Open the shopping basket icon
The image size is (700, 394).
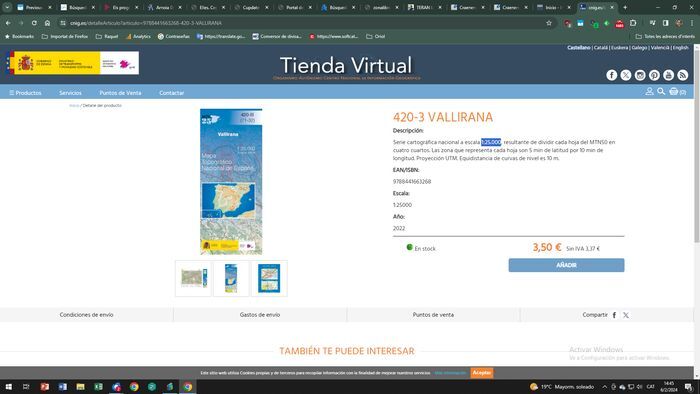click(674, 91)
